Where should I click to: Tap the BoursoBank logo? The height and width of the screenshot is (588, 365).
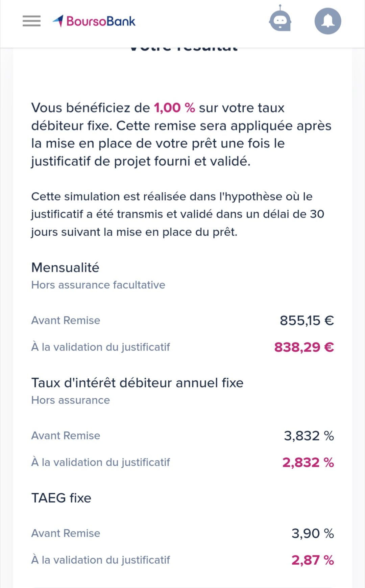(94, 21)
